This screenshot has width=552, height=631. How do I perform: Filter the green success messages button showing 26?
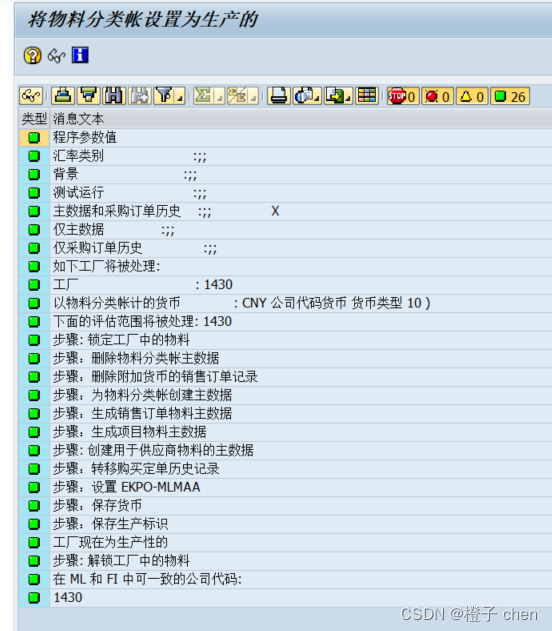pyautogui.click(x=510, y=96)
